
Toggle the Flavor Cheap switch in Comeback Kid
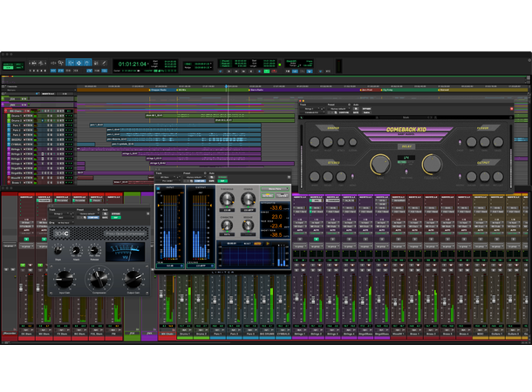click(x=460, y=142)
